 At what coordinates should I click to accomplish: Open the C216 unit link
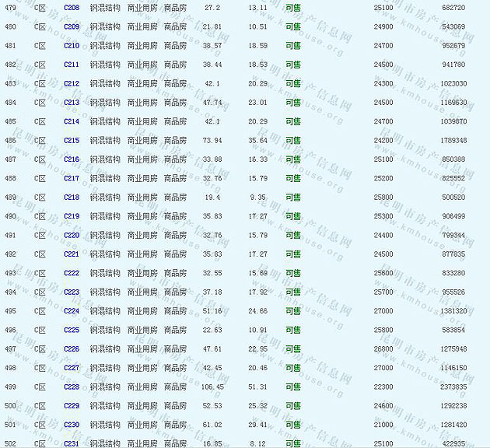click(x=72, y=159)
